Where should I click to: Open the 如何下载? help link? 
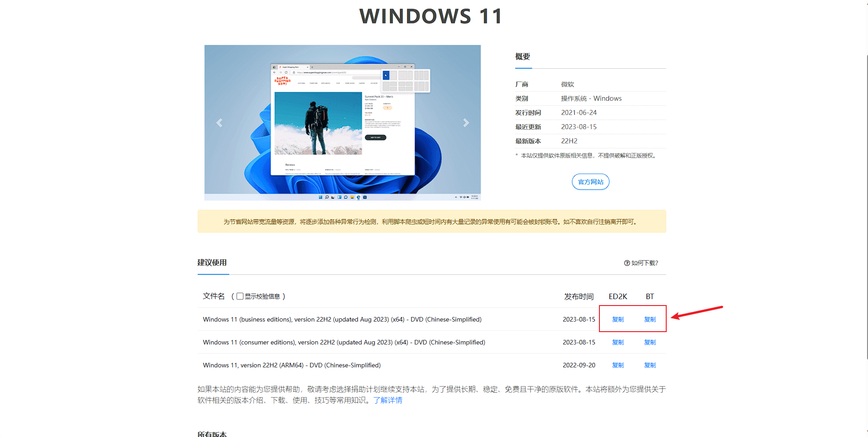coord(641,263)
